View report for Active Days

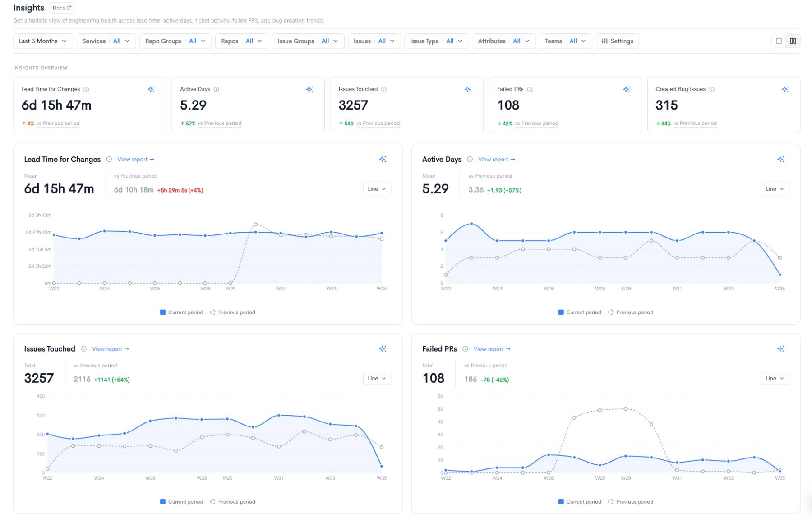pos(497,159)
